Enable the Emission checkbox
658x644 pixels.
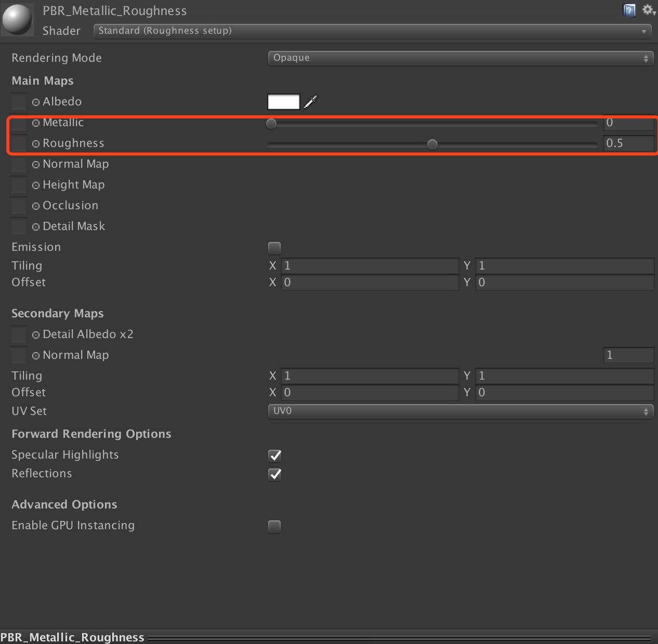point(274,248)
